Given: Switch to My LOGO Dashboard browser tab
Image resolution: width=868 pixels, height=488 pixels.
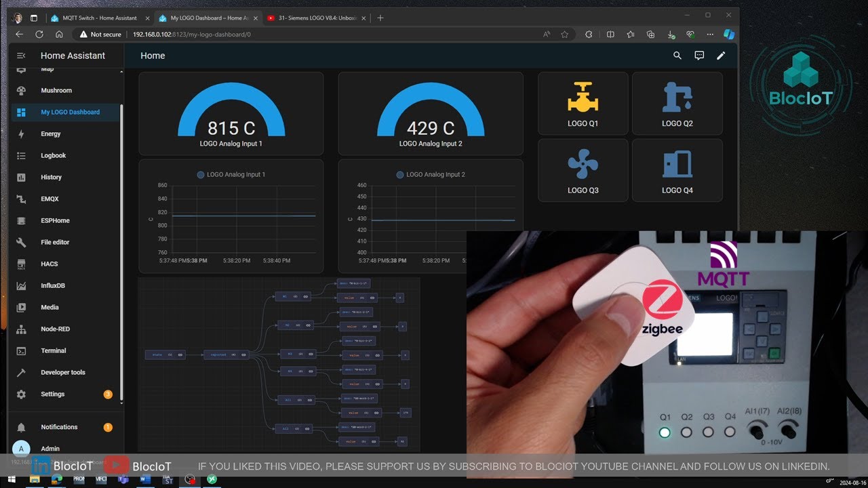Looking at the screenshot, I should pyautogui.click(x=208, y=18).
